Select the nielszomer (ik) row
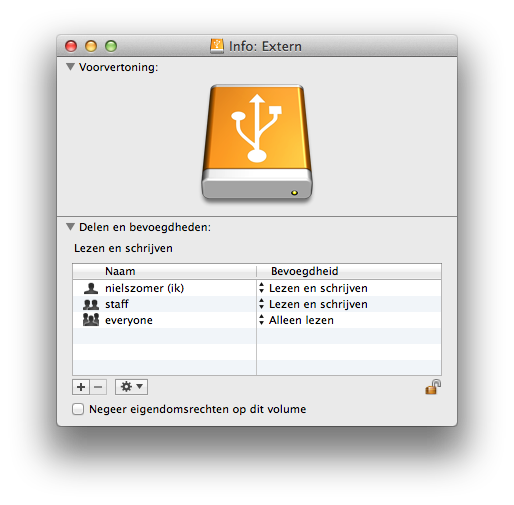Image resolution: width=514 pixels, height=505 pixels. (x=257, y=288)
